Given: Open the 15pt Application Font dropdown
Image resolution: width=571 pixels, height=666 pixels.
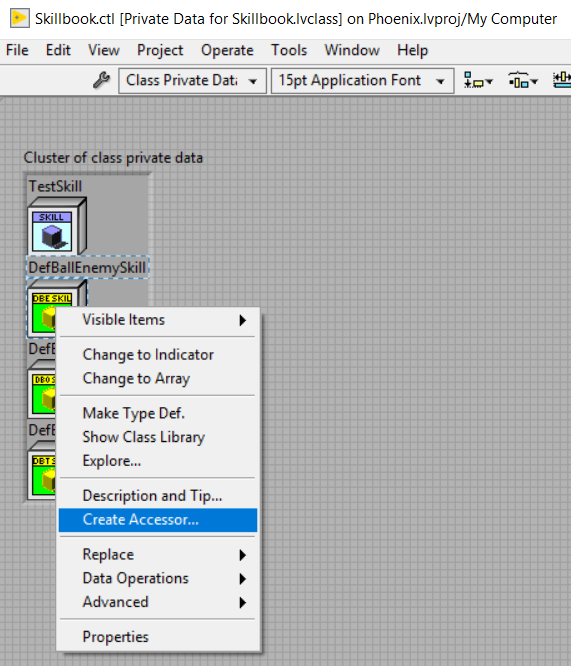Looking at the screenshot, I should click(x=362, y=80).
